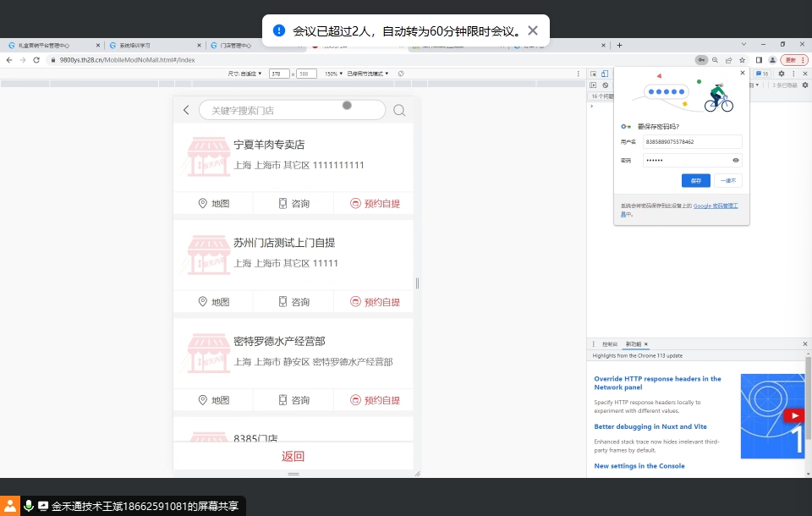
Task: Open DevTools settings gear icon
Action: 781,74
